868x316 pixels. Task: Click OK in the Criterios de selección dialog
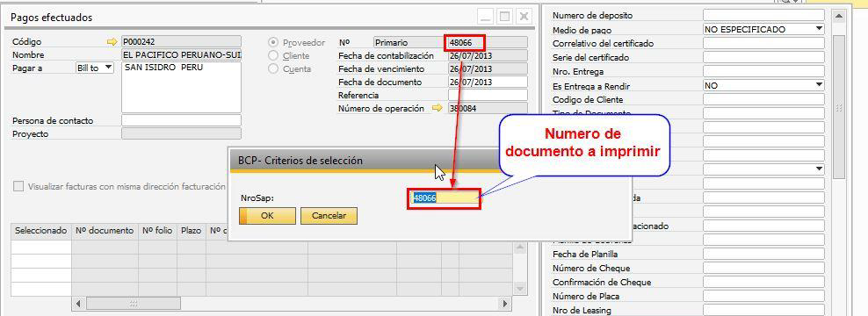pos(267,216)
